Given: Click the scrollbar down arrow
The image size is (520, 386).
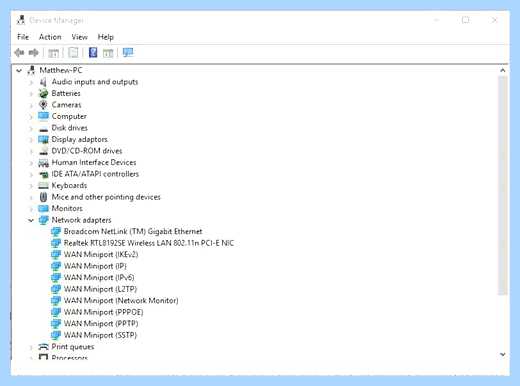Looking at the screenshot, I should tap(503, 354).
